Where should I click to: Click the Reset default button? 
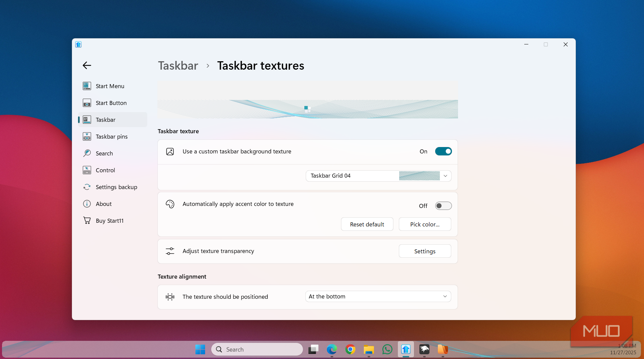tap(367, 224)
